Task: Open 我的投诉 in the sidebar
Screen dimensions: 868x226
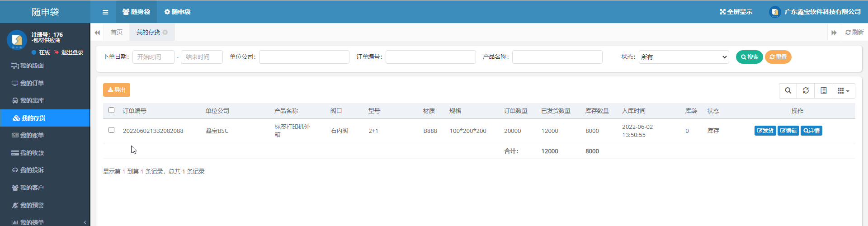Action: 45,170
